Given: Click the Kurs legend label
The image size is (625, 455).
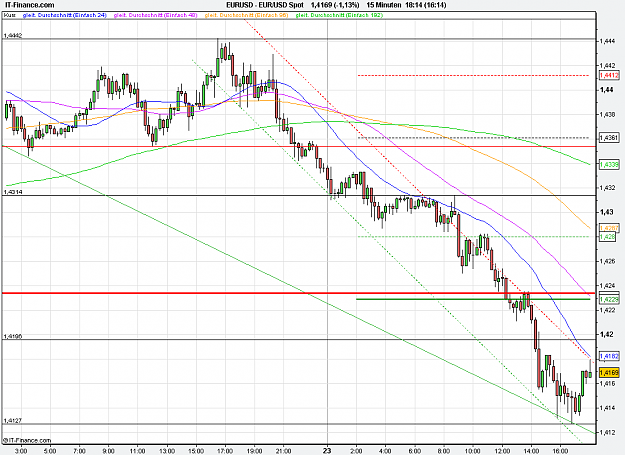Looking at the screenshot, I should point(10,15).
